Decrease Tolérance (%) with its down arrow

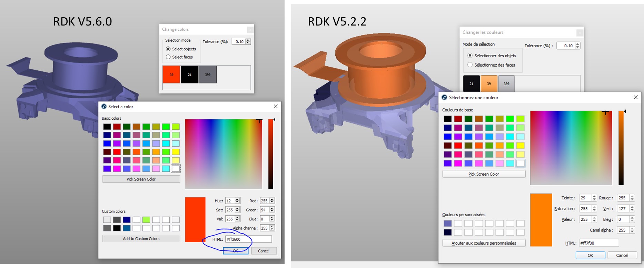tap(578, 47)
